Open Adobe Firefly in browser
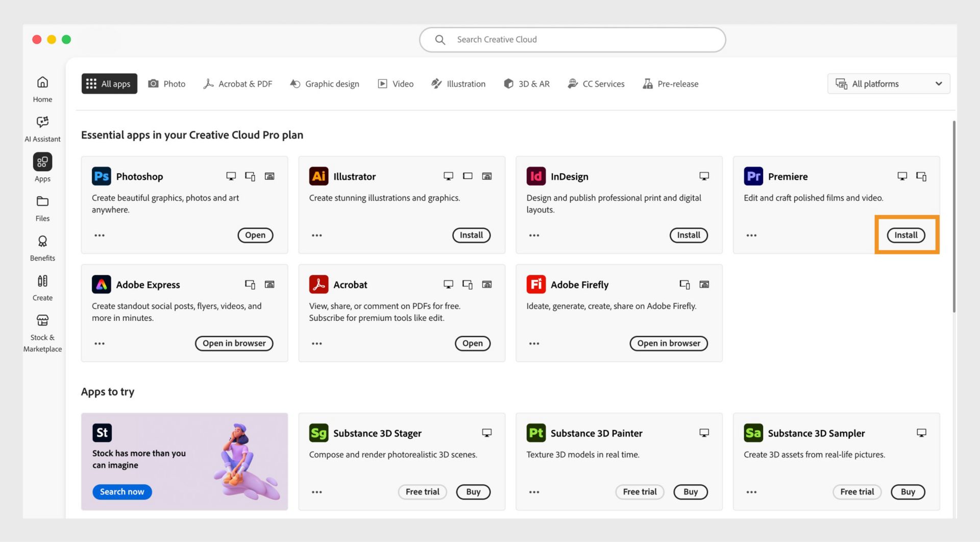 (669, 344)
